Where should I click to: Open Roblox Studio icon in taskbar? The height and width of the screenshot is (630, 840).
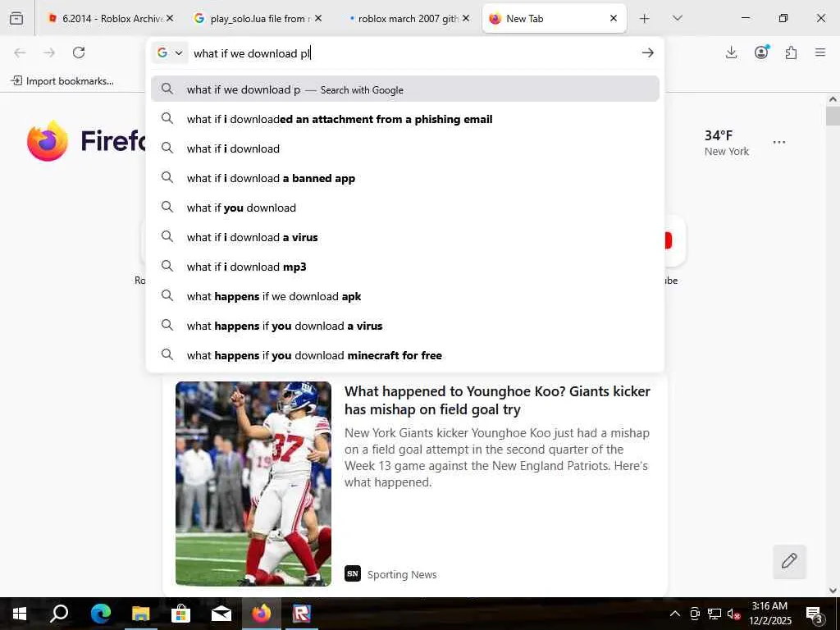coord(302,614)
